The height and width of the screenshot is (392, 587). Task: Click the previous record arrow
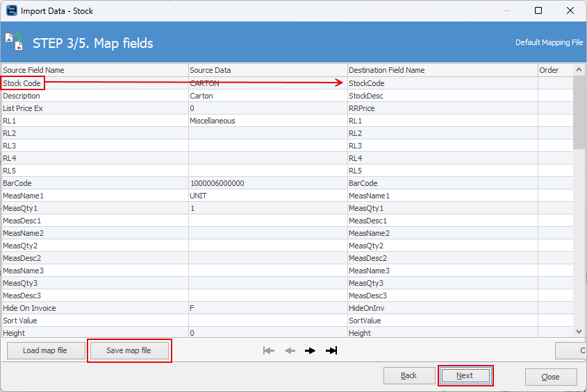click(290, 351)
